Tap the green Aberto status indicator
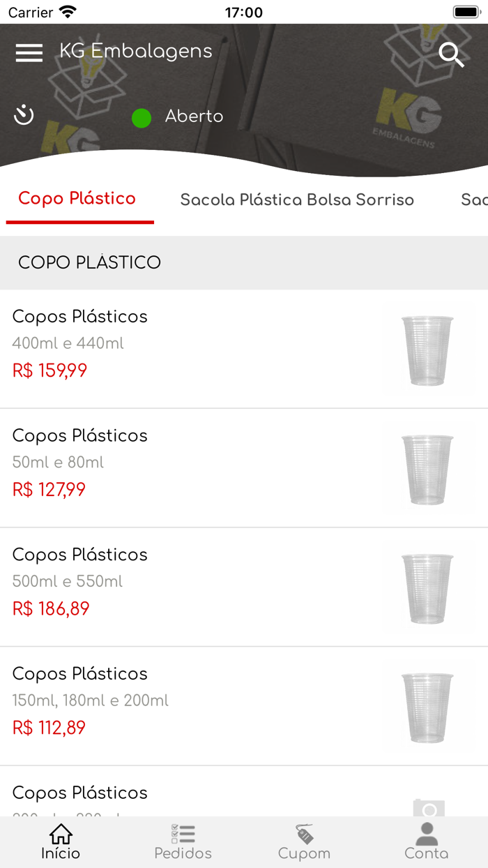This screenshot has width=488, height=868. [142, 118]
